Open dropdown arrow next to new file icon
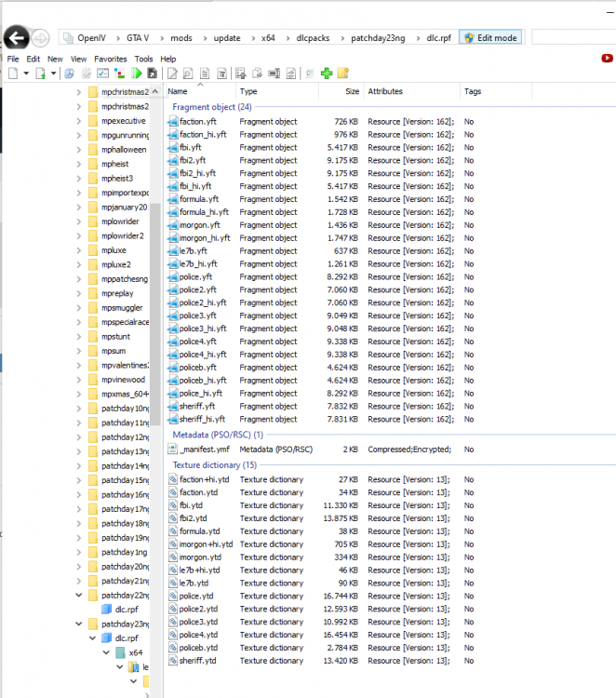Screen dimensions: 616x698 pos(26,74)
